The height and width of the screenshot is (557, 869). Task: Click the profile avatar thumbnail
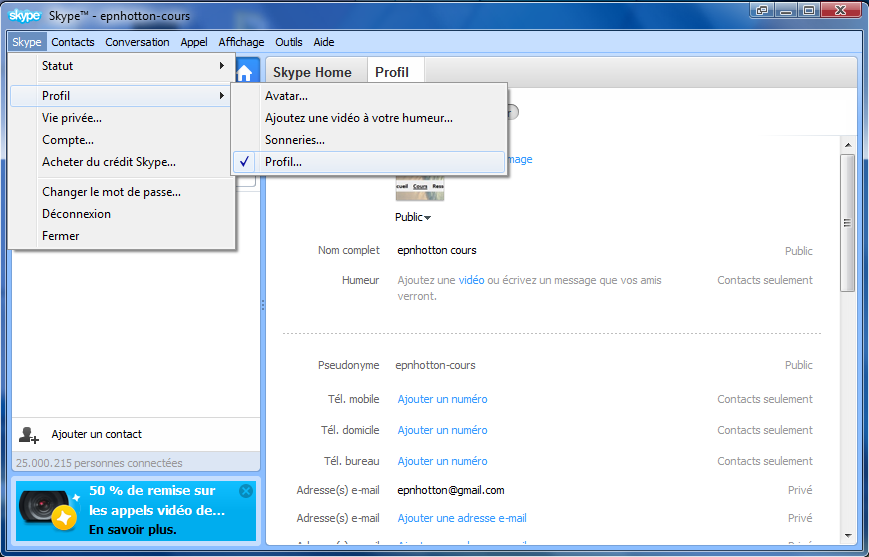420,187
